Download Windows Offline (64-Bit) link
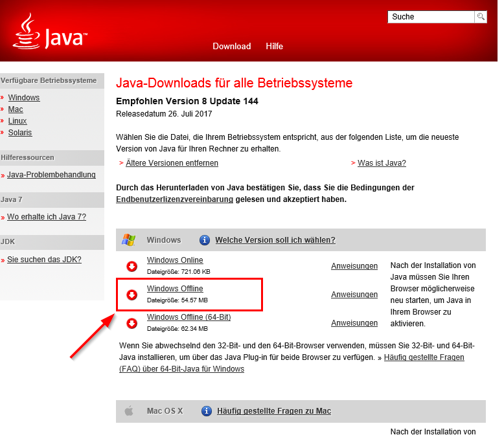Image resolution: width=504 pixels, height=437 pixels. click(x=189, y=317)
